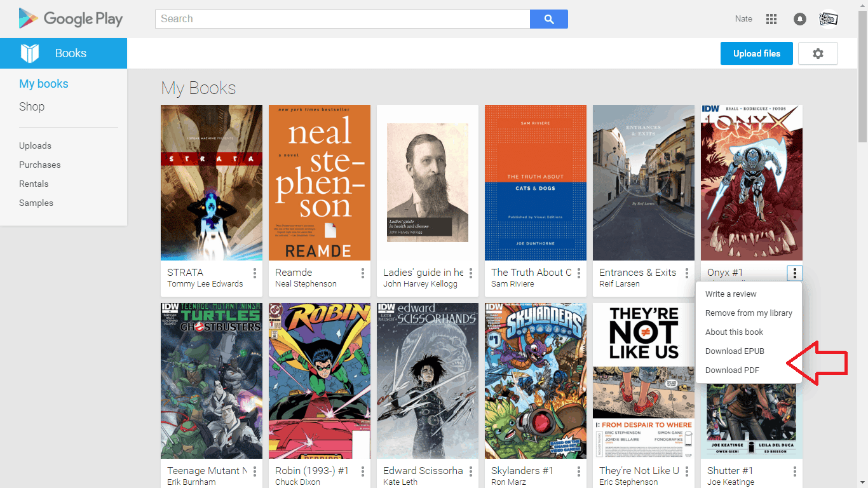Open the Turtles Ghostbusters comic cover
Screen dimensions: 868x488
tap(212, 381)
